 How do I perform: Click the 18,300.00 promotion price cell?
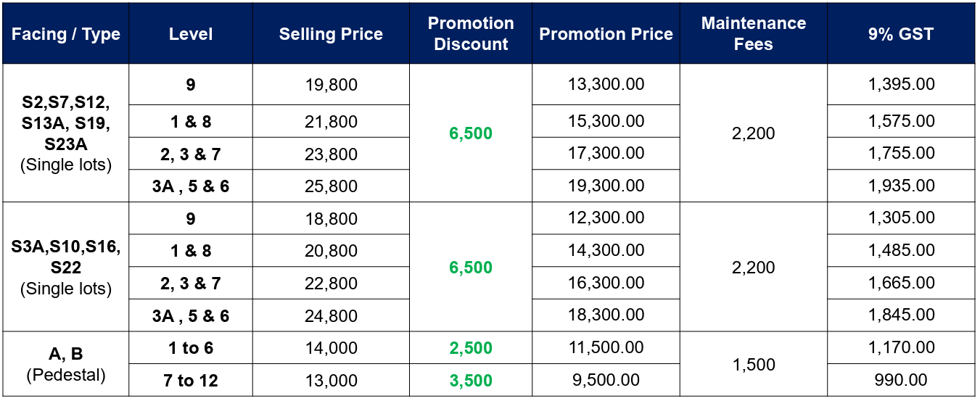[x=606, y=315]
